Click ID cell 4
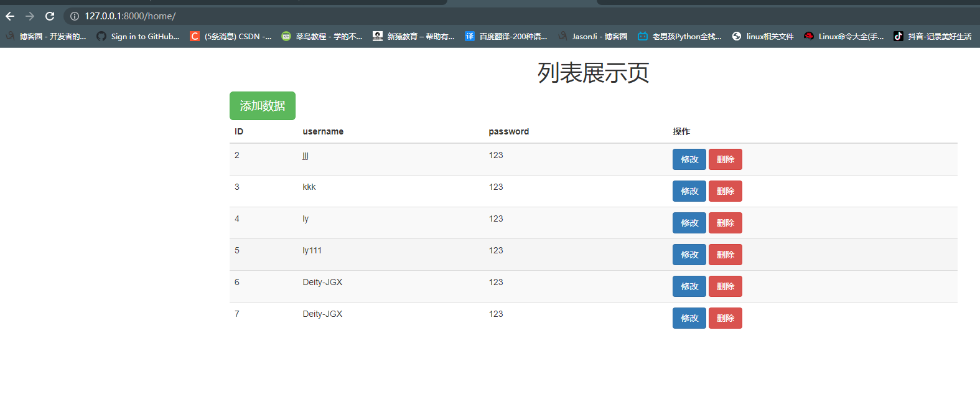 coord(237,218)
